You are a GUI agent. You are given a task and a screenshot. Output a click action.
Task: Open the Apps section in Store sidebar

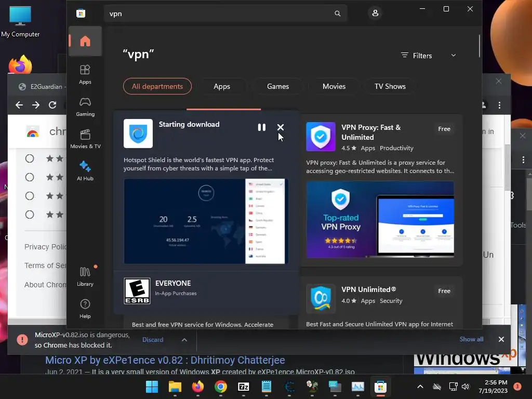pos(85,74)
